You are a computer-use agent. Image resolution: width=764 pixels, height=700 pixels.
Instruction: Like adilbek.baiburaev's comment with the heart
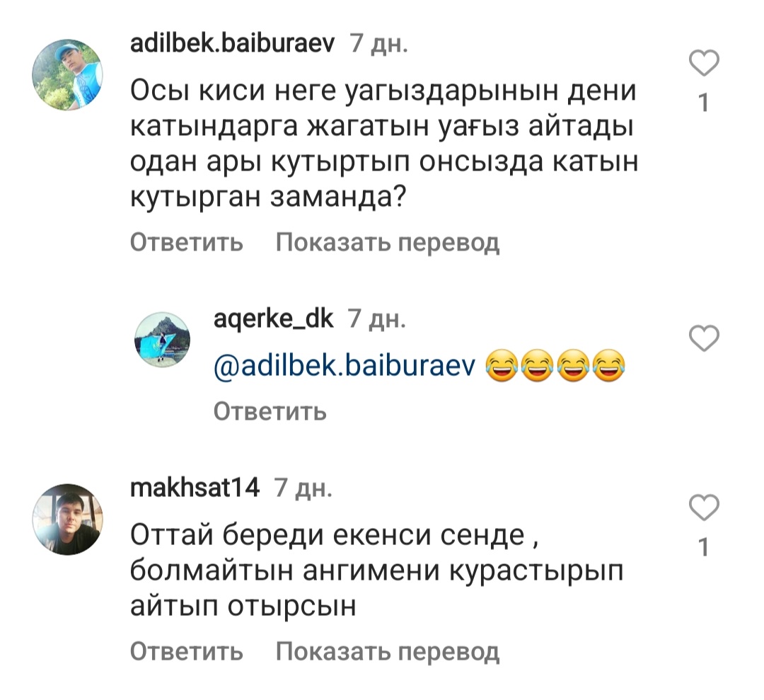704,63
